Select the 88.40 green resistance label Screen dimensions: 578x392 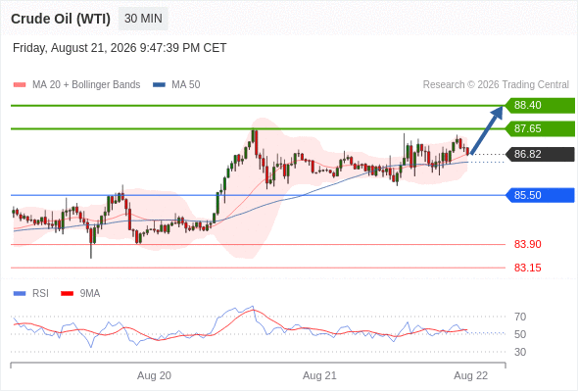click(x=540, y=106)
